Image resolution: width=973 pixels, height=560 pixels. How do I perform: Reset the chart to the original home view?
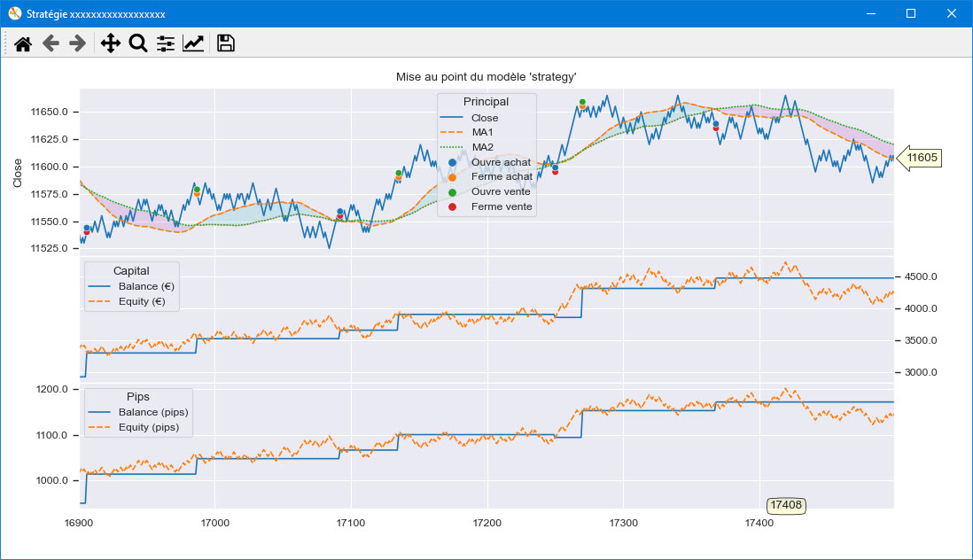pos(23,43)
